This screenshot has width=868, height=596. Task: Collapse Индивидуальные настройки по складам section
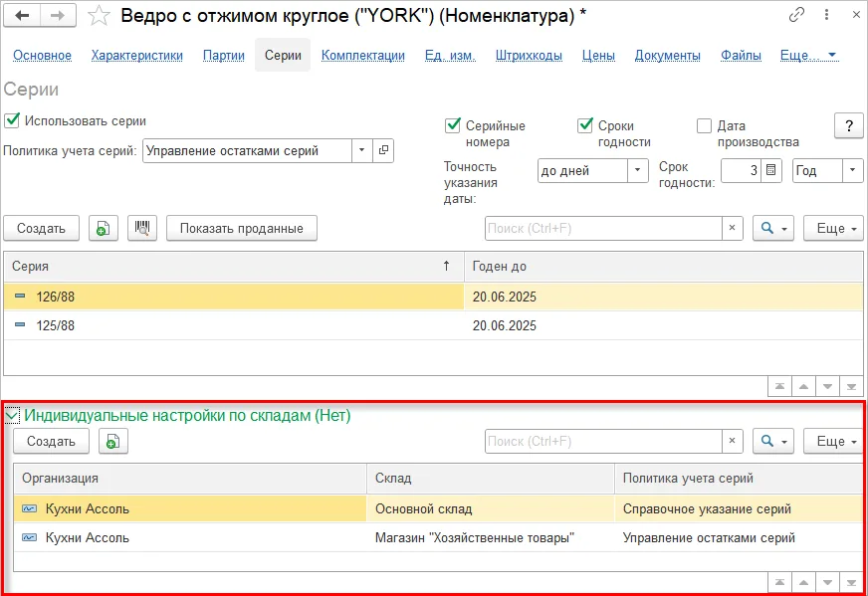(x=12, y=415)
